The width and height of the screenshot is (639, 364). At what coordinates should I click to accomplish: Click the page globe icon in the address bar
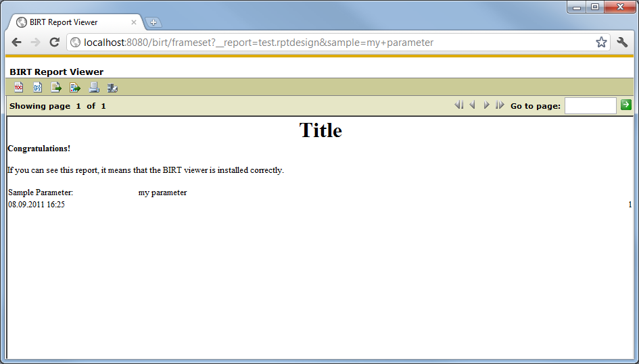click(75, 43)
